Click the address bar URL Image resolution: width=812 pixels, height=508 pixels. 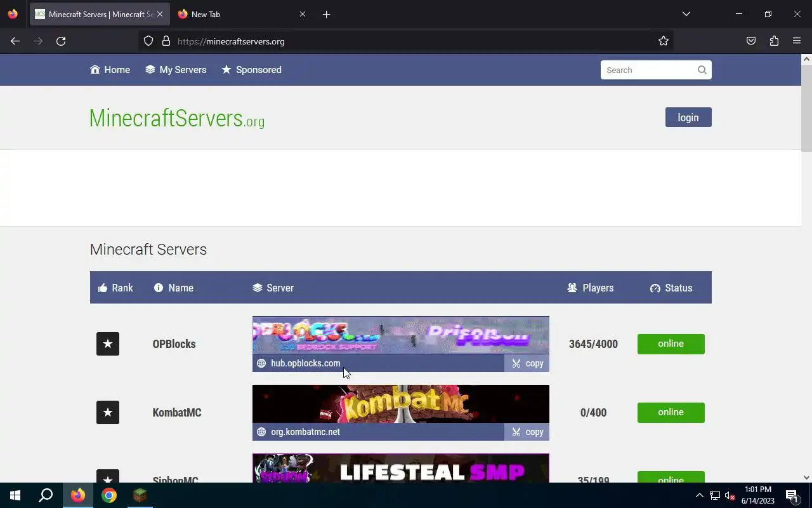(x=231, y=41)
